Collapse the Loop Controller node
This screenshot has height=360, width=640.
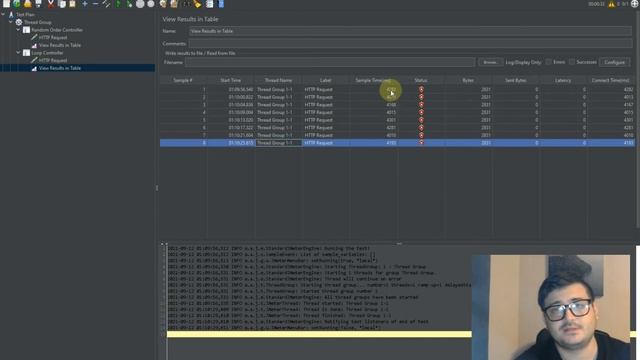pos(18,53)
